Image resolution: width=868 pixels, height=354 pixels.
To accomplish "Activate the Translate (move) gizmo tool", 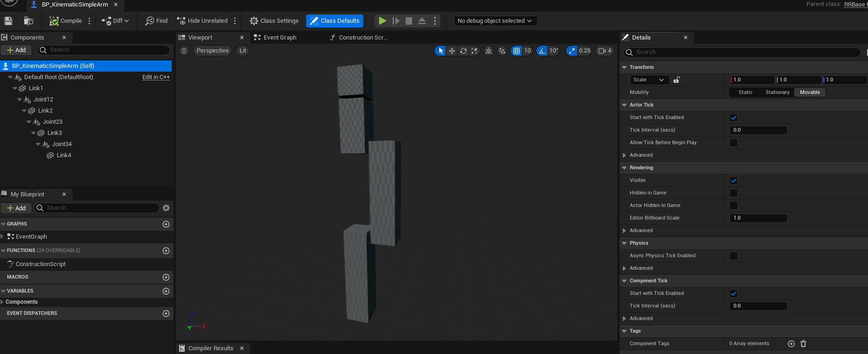I will (452, 51).
